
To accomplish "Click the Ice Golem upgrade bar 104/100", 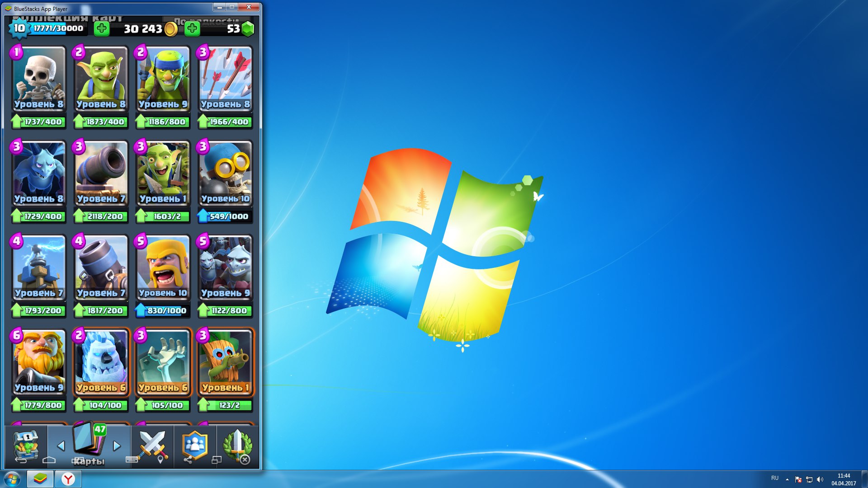I will coord(101,405).
